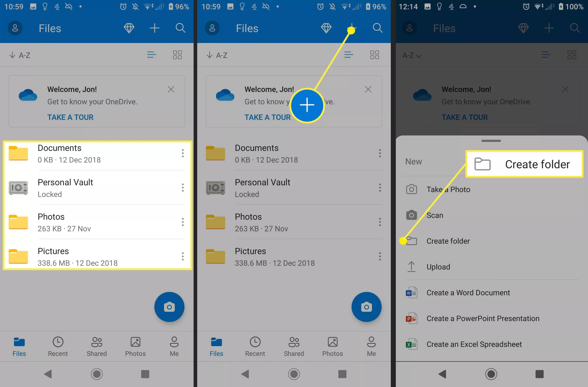Dismiss the welcome banner with X
This screenshot has height=387, width=588.
pos(172,89)
